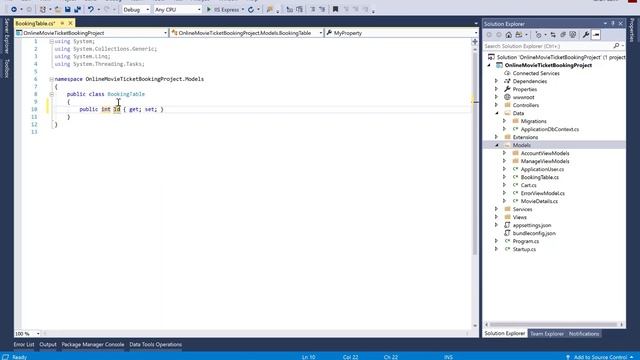Screen dimensions: 640x360
Task: Select ManageViewModels folder
Action: [545, 161]
